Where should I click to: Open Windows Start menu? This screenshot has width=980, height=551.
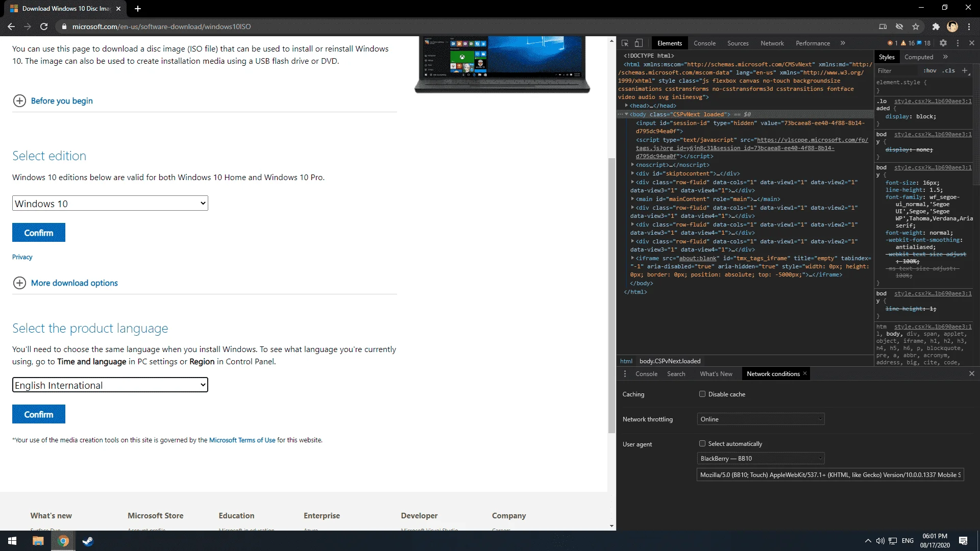[12, 541]
